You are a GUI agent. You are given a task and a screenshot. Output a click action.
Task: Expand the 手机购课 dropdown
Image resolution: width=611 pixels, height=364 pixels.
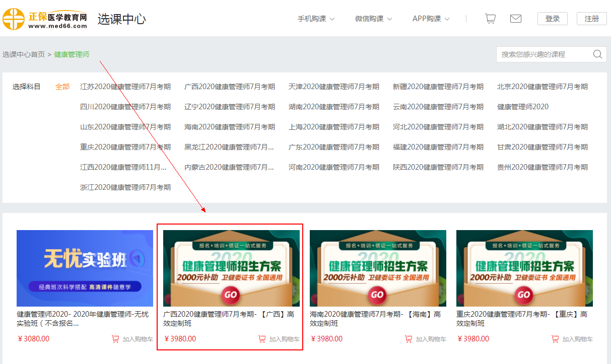click(316, 19)
